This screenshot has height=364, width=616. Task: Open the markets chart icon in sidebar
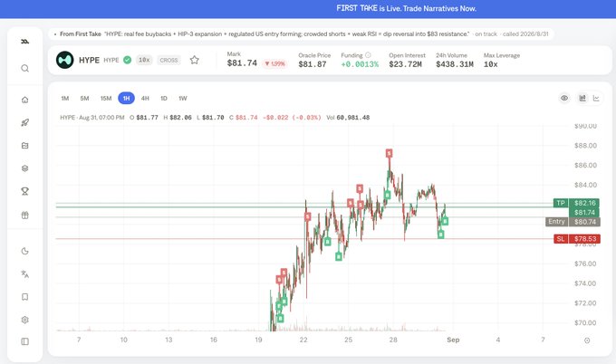coord(24,146)
